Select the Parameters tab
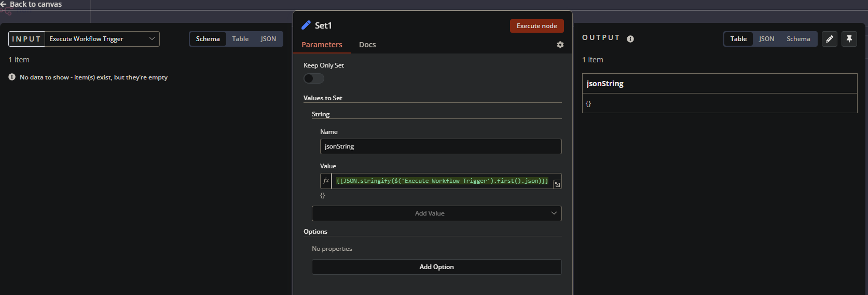This screenshot has width=868, height=295. [322, 45]
